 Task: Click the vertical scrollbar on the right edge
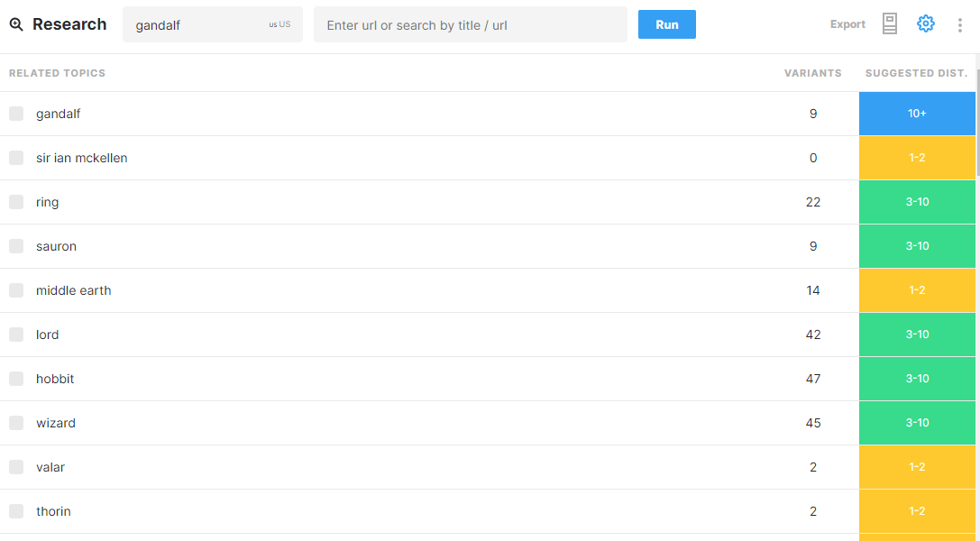[977, 125]
